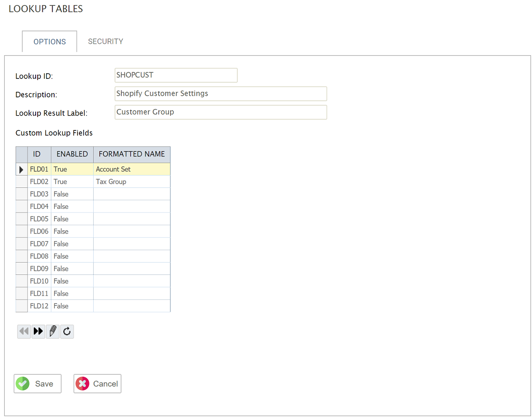Toggle the Enabled value for FLD02
The width and height of the screenshot is (532, 420).
pyautogui.click(x=72, y=182)
